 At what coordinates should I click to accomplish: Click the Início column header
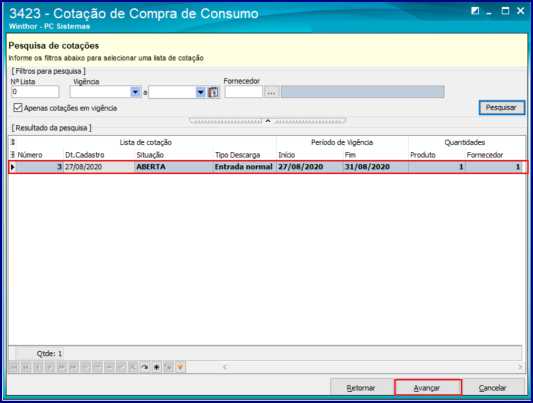(x=310, y=155)
